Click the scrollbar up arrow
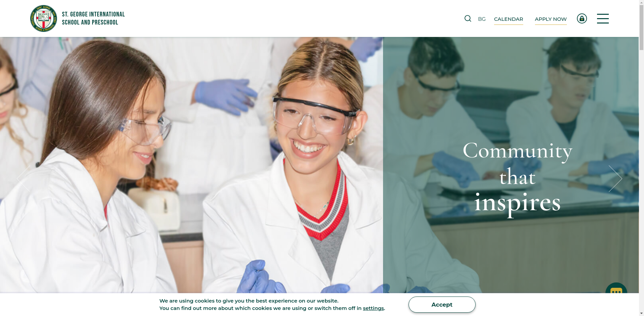Screen dimensions: 644x316 (641, 2)
